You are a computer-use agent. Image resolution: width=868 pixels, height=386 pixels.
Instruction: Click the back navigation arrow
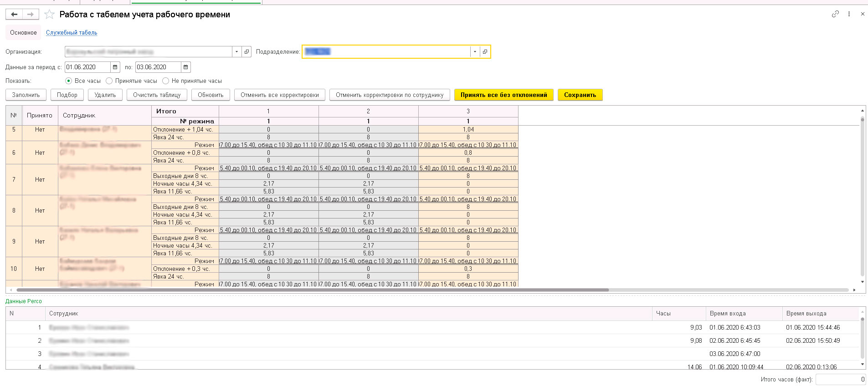point(14,15)
